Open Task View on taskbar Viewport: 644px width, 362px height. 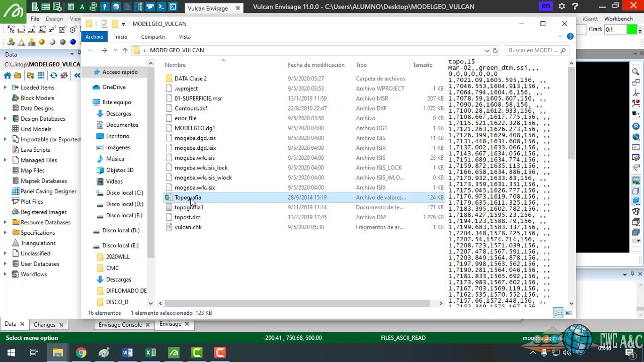34,352
